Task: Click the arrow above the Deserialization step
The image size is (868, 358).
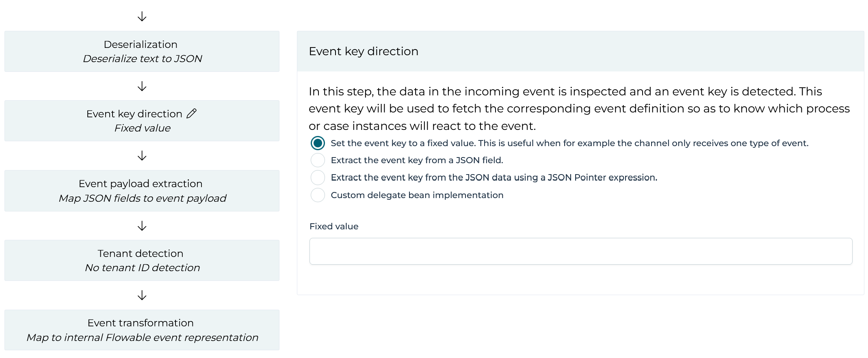Action: coord(142,17)
